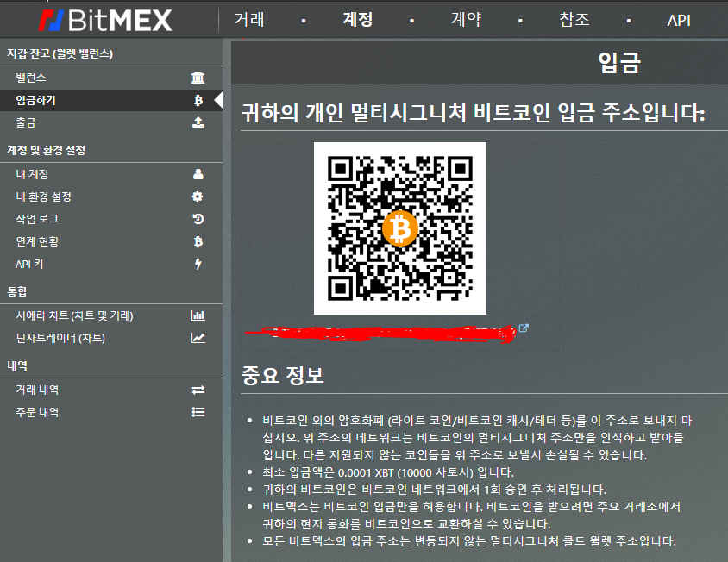Click the multisig deposit address heading
The width and height of the screenshot is (728, 562).
pos(473,113)
